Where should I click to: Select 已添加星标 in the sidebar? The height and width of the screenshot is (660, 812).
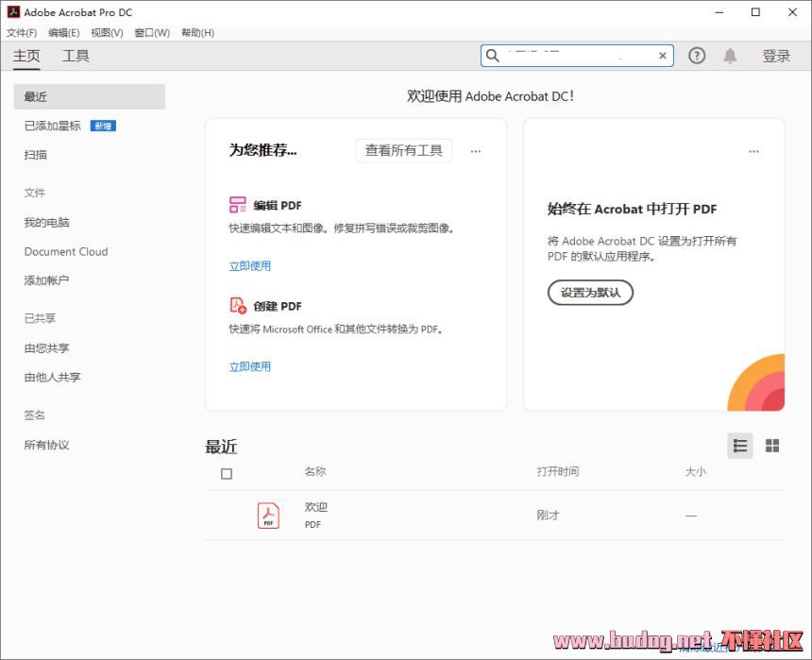click(x=52, y=126)
